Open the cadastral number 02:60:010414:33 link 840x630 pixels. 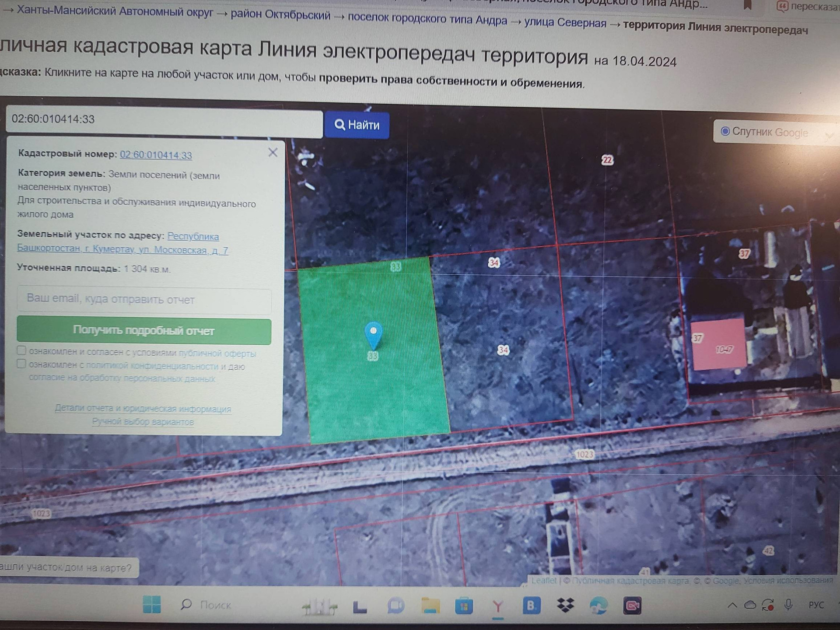coord(156,155)
